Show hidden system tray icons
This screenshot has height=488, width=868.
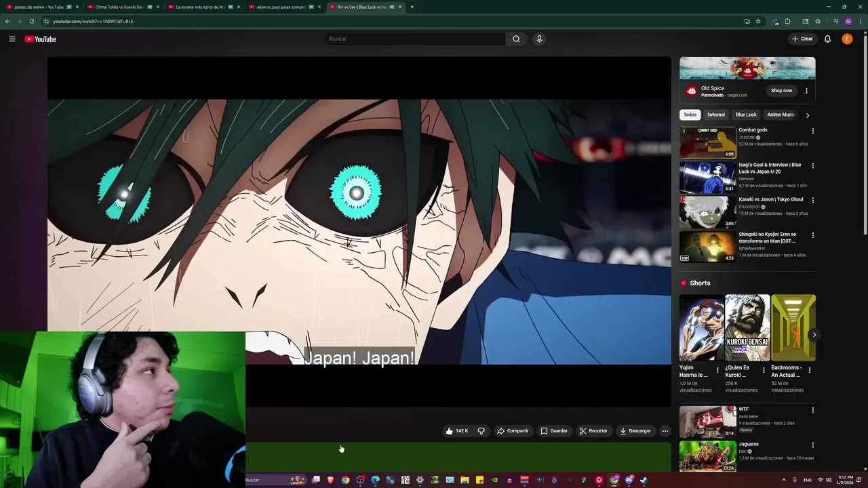pos(784,480)
